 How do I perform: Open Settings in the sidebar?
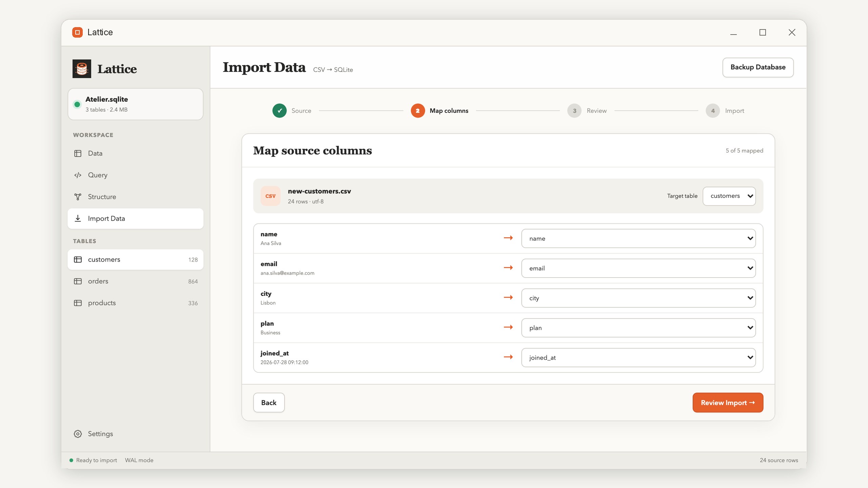click(x=135, y=434)
